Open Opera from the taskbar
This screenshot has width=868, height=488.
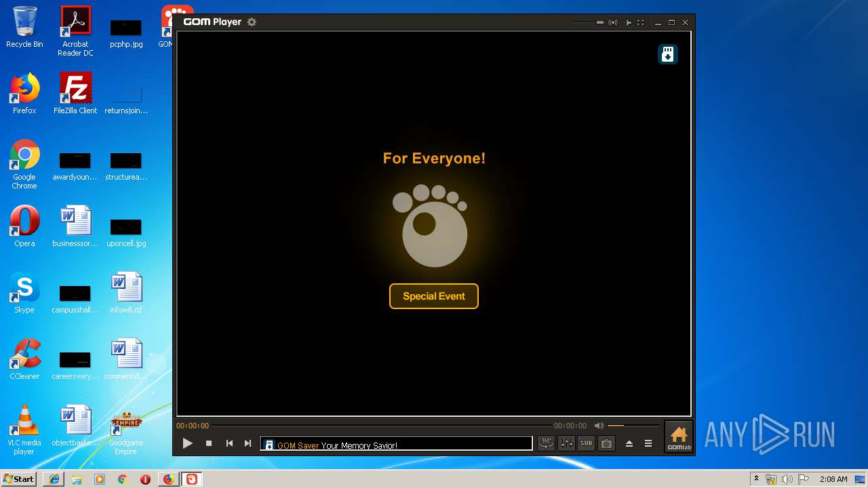(x=145, y=479)
